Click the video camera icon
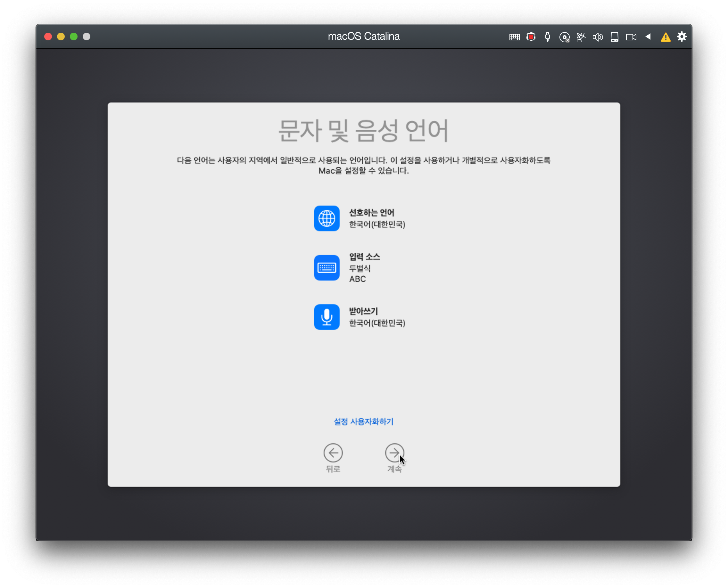This screenshot has width=728, height=588. (631, 37)
